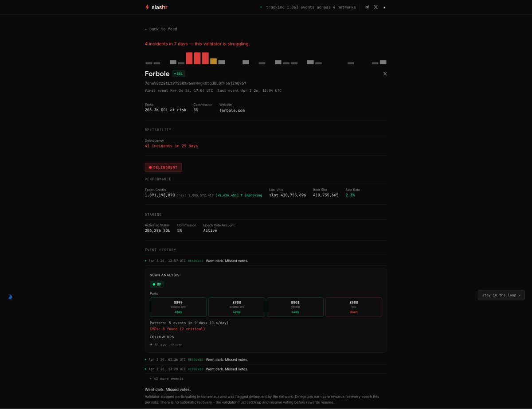Click the Epoch Credits value 1,891,198,870

pyautogui.click(x=160, y=195)
